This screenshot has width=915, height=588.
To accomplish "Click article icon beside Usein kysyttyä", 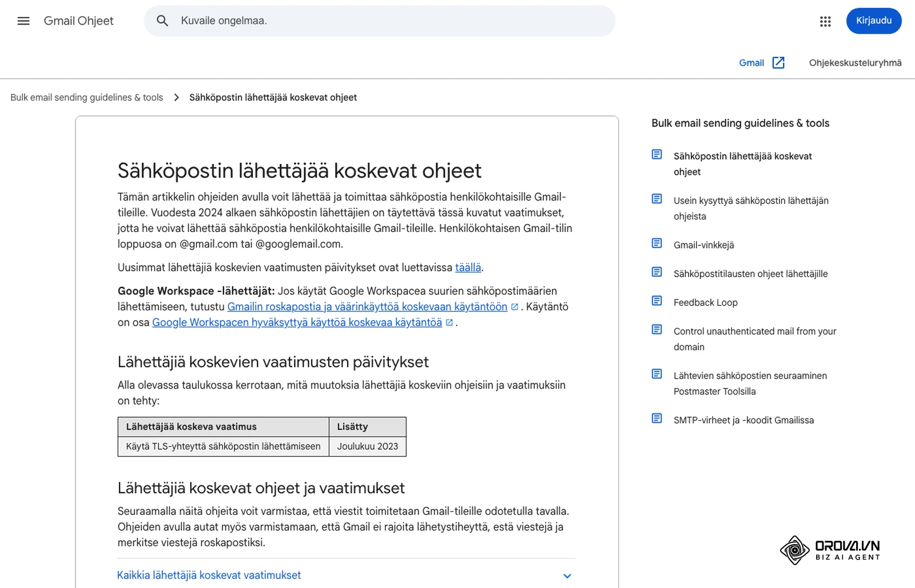I will pos(657,199).
